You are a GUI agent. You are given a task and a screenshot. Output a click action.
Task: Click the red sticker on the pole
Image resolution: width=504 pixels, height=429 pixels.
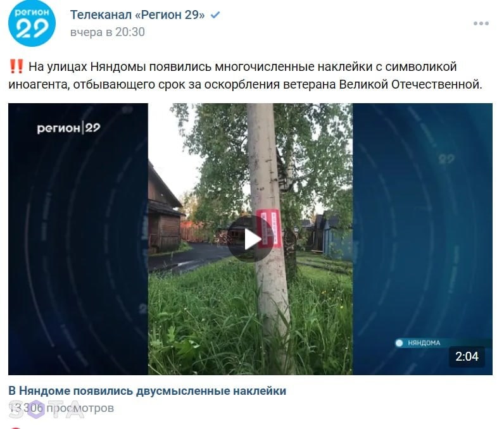tap(269, 229)
